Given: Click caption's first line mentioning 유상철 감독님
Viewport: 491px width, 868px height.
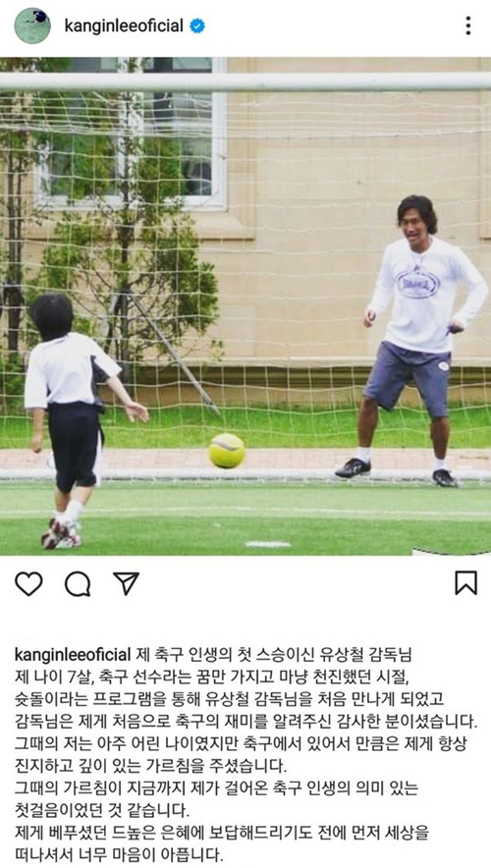Looking at the screenshot, I should coord(273,655).
